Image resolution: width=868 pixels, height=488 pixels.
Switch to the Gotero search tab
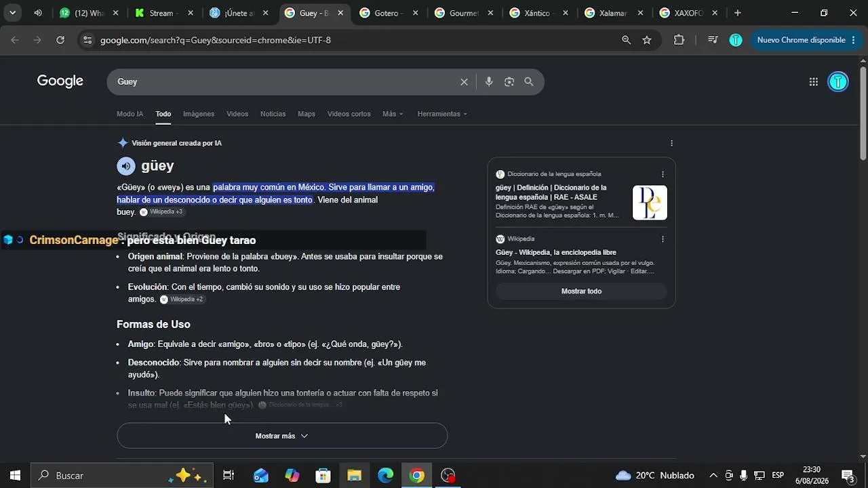click(389, 13)
